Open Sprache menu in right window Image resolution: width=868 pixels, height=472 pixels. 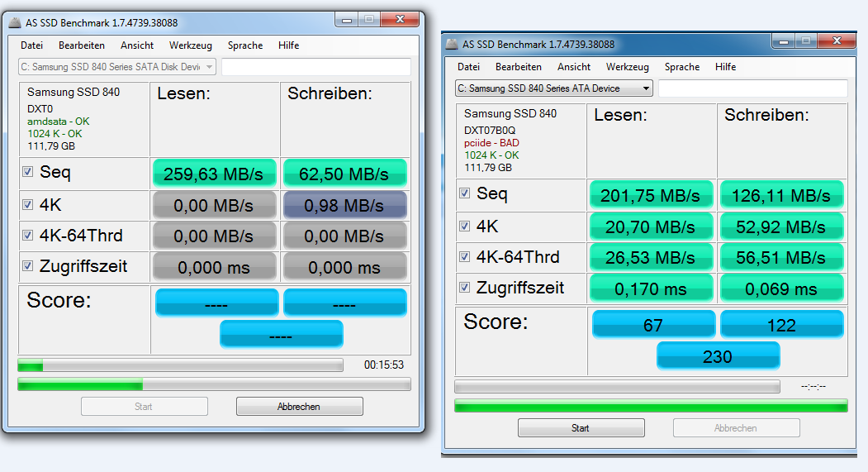click(682, 67)
